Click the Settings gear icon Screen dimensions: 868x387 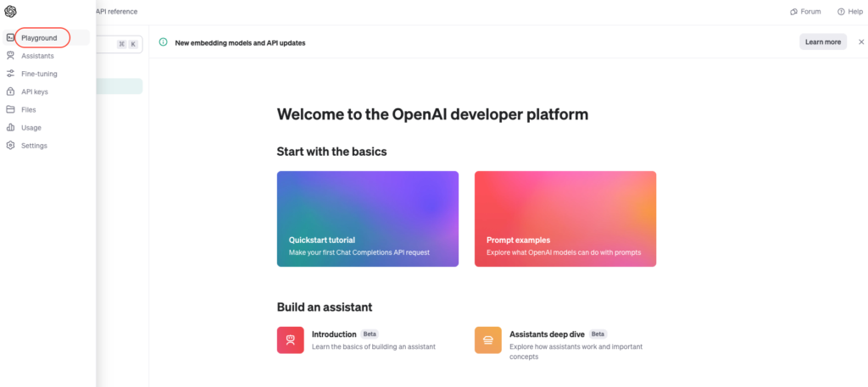[x=10, y=146]
